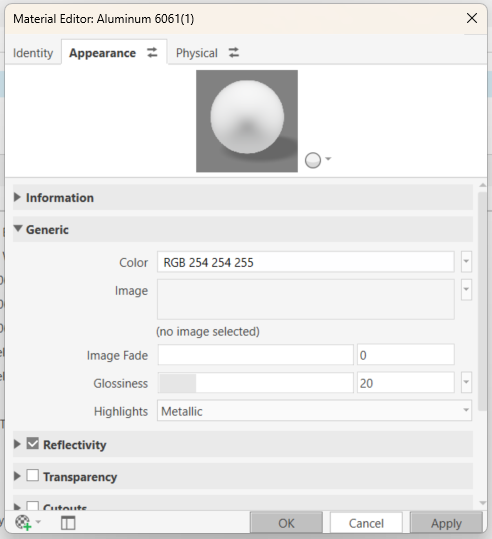Click the Glossiness slider bar
Viewport: 492px width, 539px height.
click(x=255, y=382)
